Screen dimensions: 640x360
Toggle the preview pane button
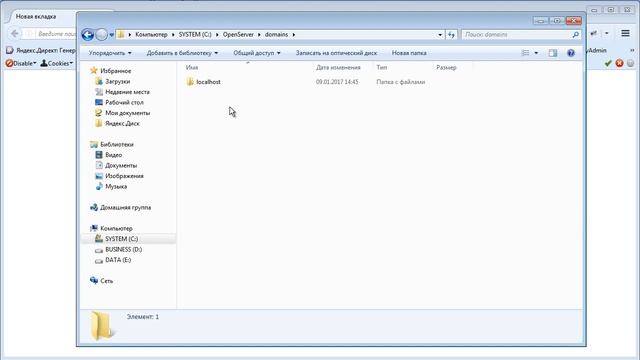pyautogui.click(x=553, y=53)
